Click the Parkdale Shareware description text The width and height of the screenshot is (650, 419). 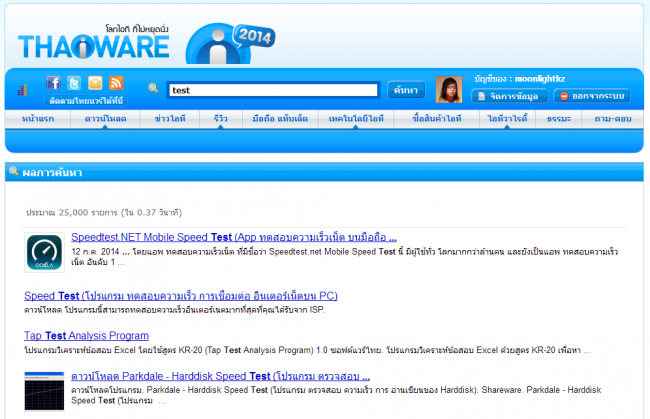tap(336, 395)
